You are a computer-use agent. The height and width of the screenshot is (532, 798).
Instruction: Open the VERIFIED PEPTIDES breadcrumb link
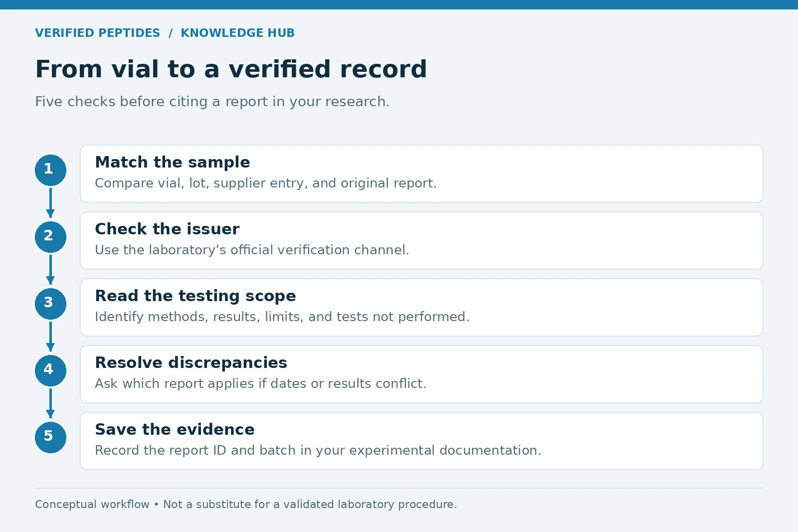point(97,33)
